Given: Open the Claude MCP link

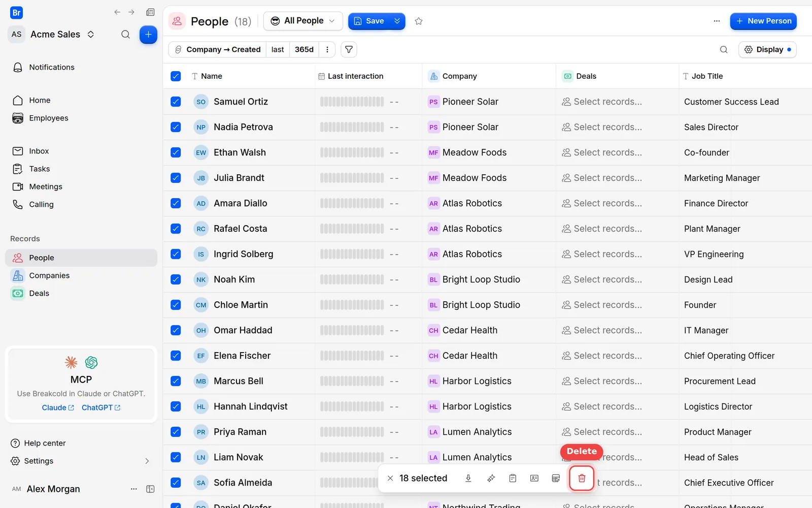Looking at the screenshot, I should 58,407.
